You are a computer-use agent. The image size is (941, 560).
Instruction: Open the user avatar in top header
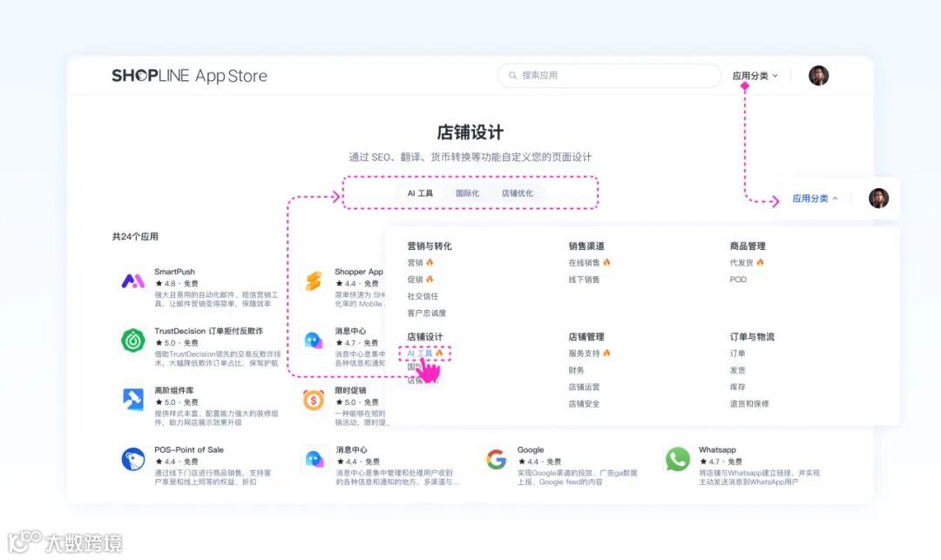(x=818, y=76)
